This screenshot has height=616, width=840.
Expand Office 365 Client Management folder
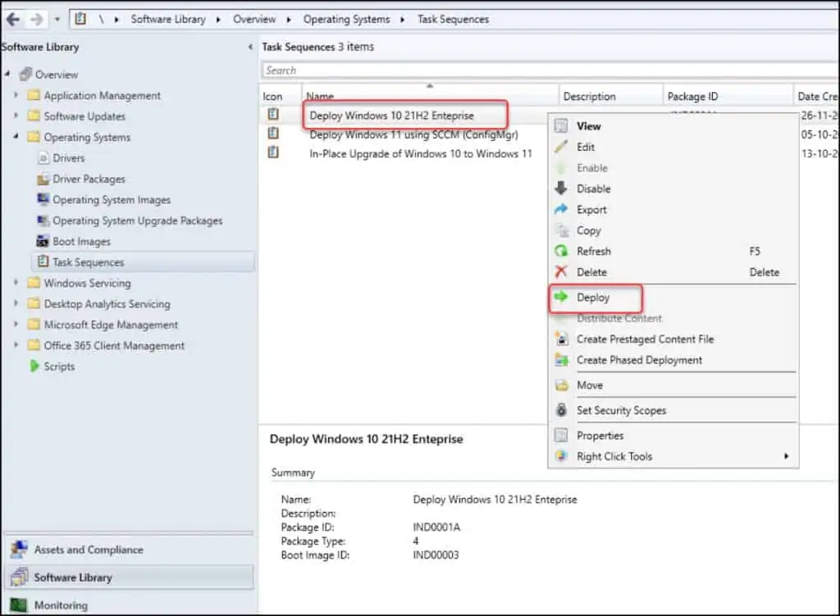(x=16, y=345)
